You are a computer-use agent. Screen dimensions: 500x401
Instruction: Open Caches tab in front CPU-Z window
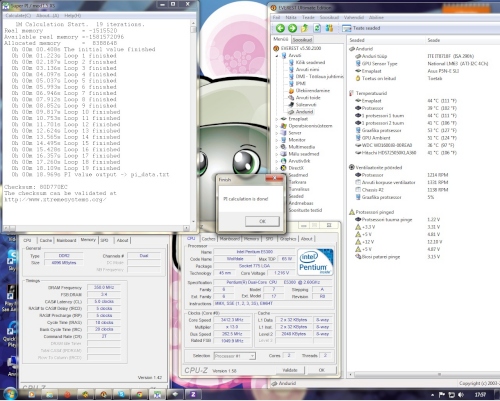click(208, 239)
